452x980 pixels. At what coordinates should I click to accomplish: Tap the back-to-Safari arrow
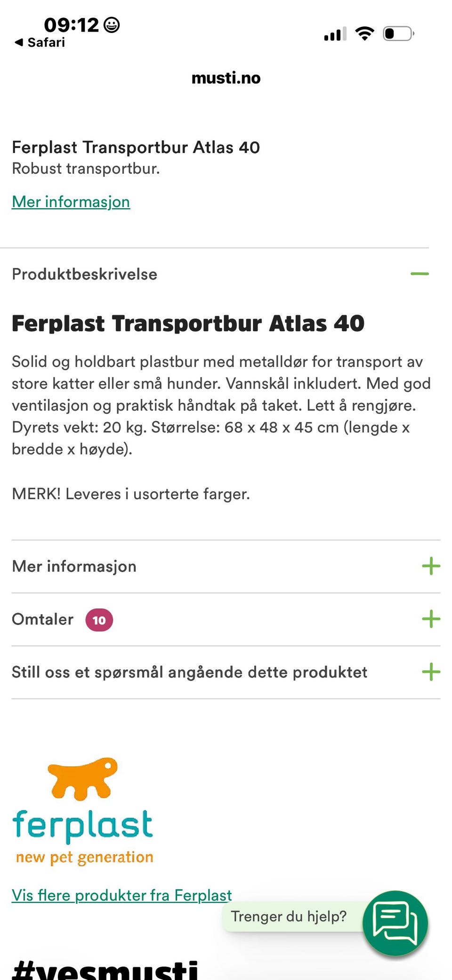(x=19, y=42)
